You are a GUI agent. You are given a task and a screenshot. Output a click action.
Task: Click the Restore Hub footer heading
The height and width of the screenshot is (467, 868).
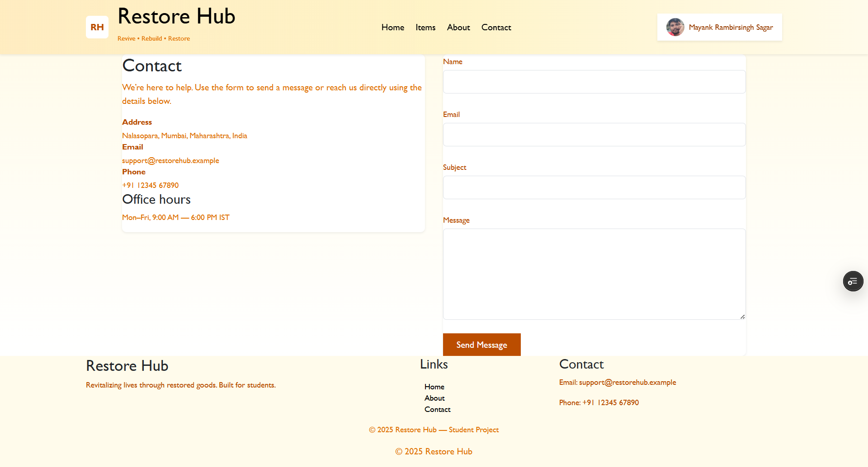point(127,365)
